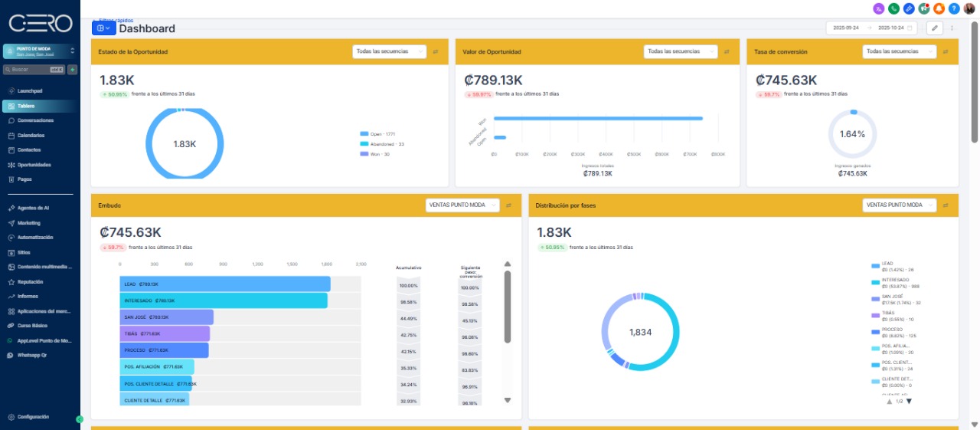Click the LEAD color swatch in Distribución legend

(876, 266)
